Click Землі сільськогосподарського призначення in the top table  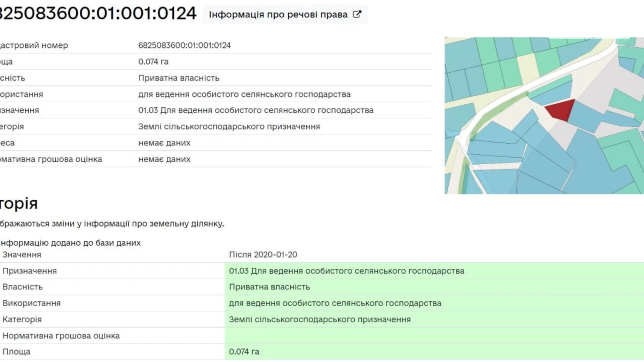[x=229, y=127]
